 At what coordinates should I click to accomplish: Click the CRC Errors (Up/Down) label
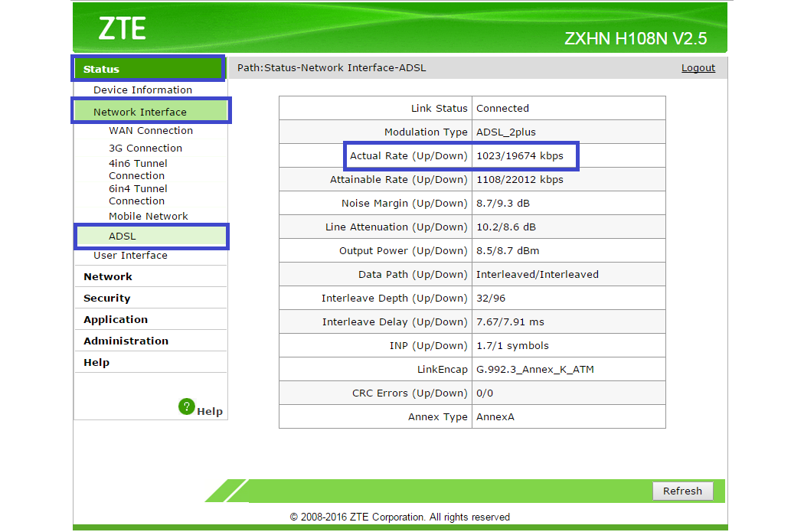pos(410,393)
